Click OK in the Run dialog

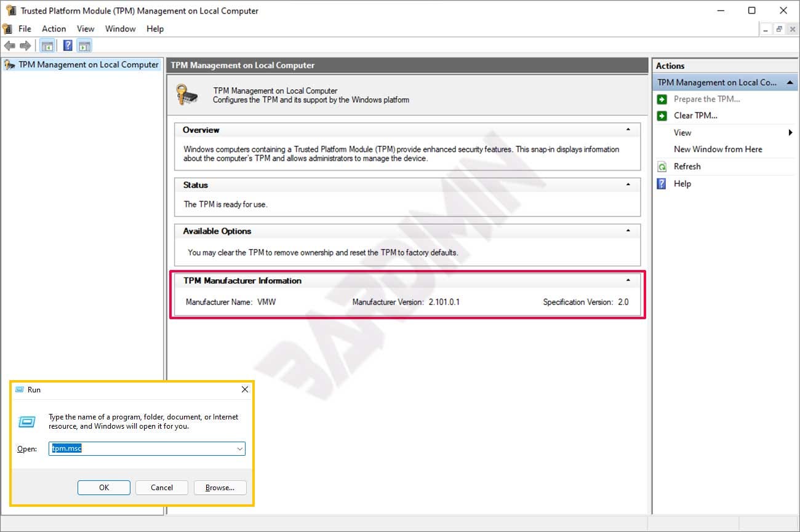(x=103, y=487)
